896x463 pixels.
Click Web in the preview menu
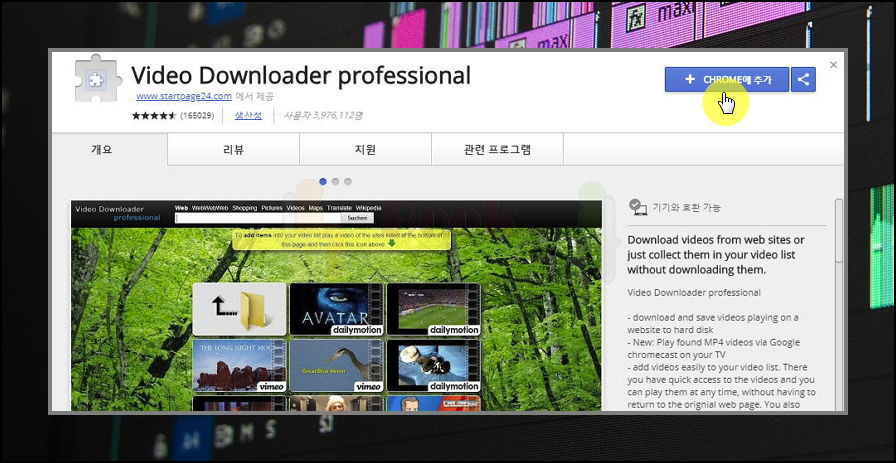[x=181, y=207]
